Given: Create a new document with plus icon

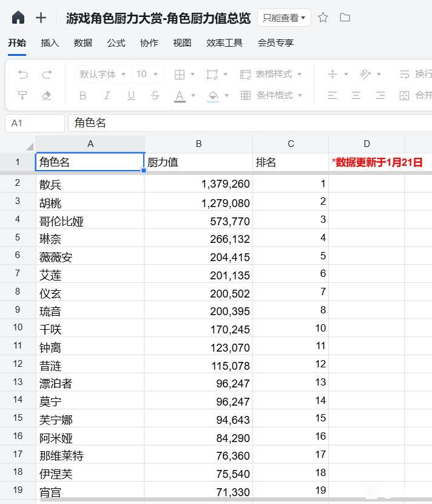Looking at the screenshot, I should pyautogui.click(x=41, y=18).
